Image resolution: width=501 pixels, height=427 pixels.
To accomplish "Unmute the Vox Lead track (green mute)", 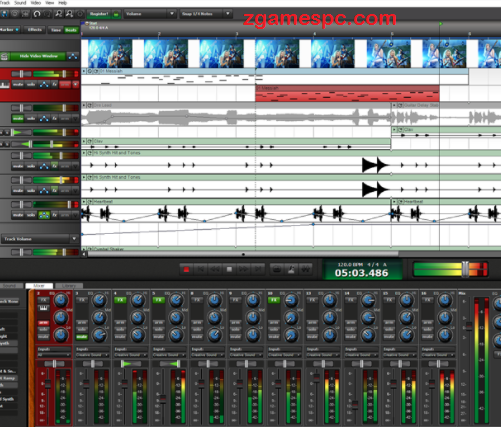I will (18, 118).
